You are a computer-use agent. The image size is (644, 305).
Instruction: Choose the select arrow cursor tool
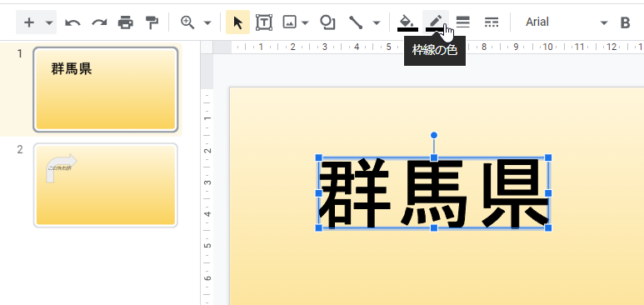pos(237,22)
